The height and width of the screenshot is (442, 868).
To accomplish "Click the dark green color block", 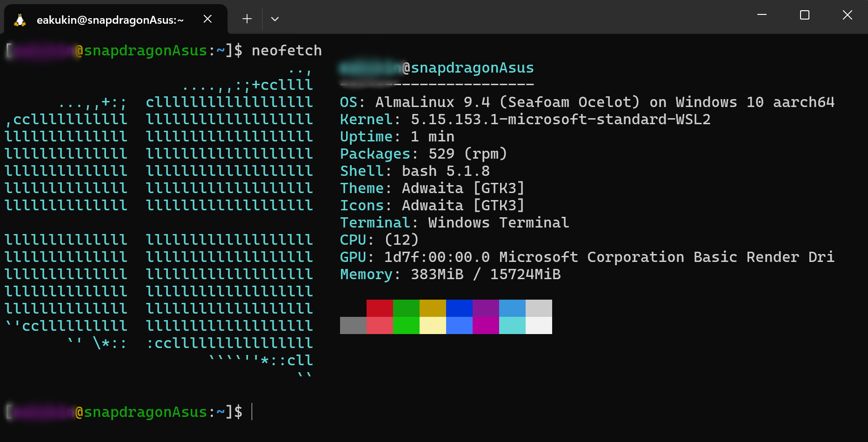I will point(406,308).
